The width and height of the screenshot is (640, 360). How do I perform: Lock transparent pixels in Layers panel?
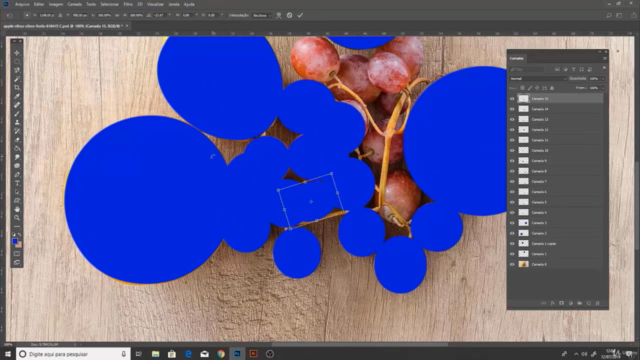[x=522, y=88]
